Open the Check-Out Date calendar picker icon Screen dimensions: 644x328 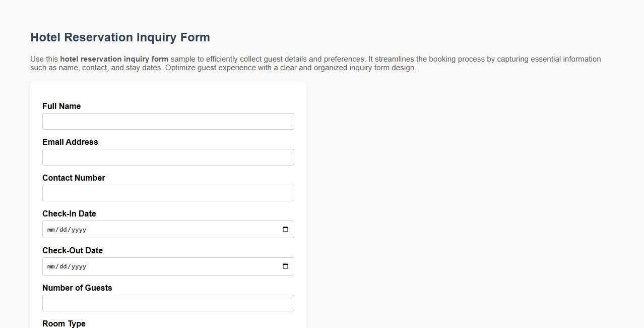click(x=285, y=266)
